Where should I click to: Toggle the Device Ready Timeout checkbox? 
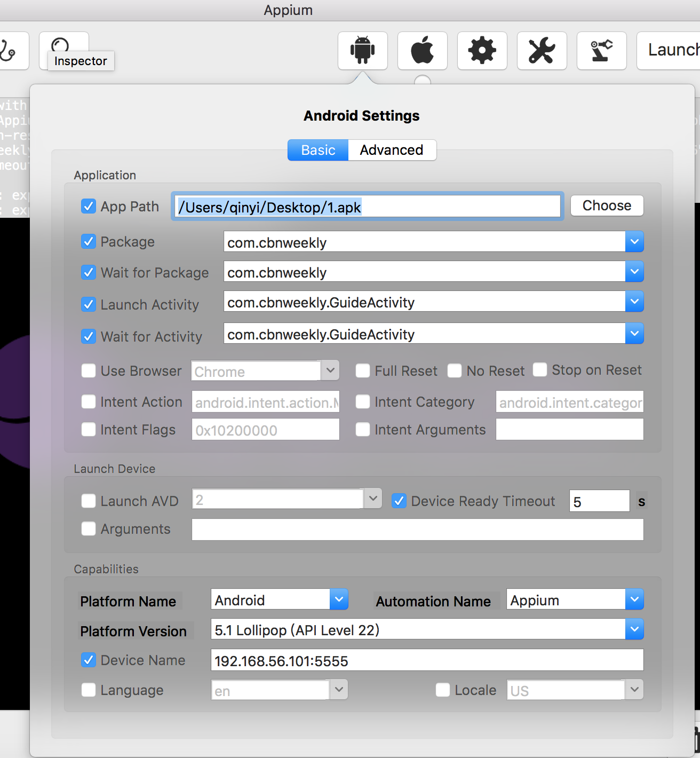coord(399,501)
